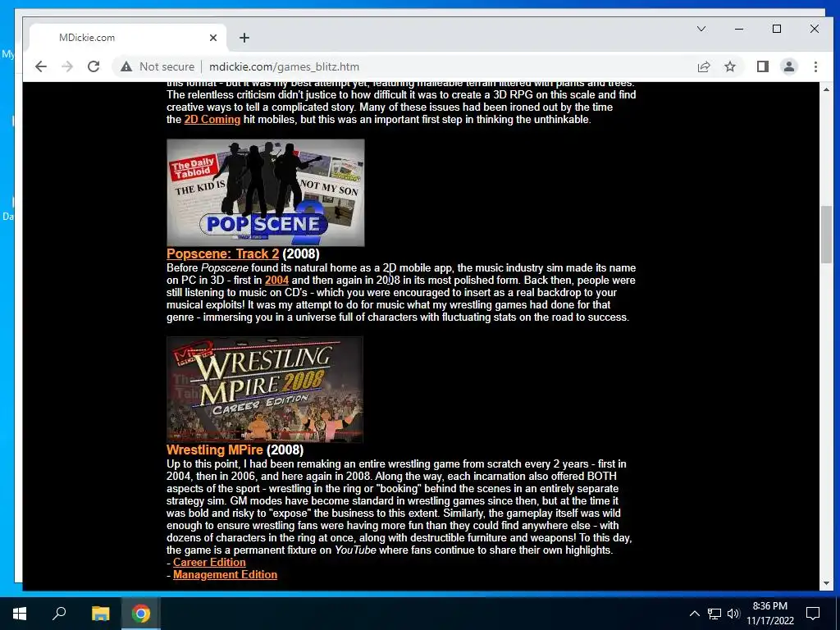
Task: Open taskbar search
Action: pyautogui.click(x=59, y=614)
